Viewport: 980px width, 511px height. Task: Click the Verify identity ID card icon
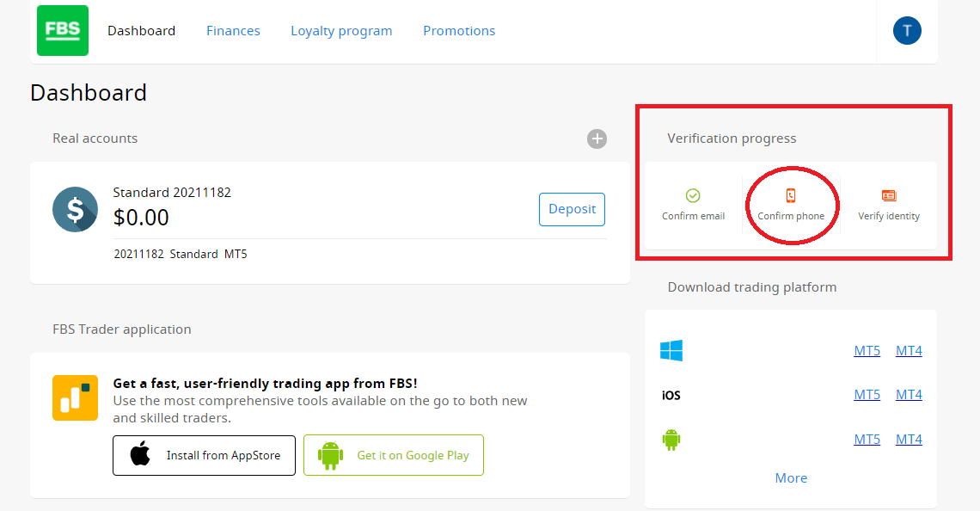point(889,194)
